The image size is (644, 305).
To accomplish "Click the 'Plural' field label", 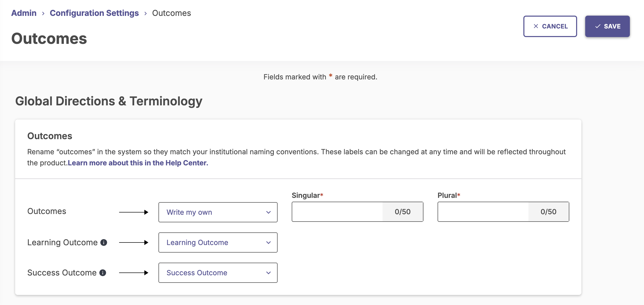I will (449, 195).
